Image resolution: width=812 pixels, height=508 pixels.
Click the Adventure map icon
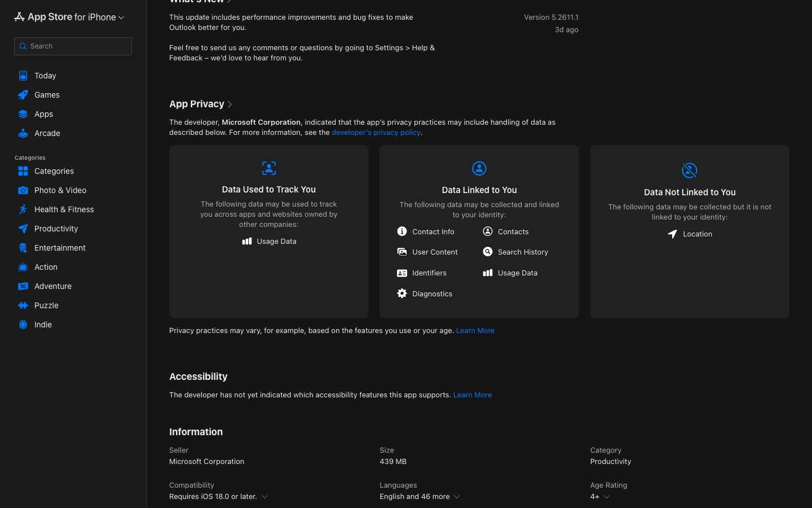click(x=23, y=286)
